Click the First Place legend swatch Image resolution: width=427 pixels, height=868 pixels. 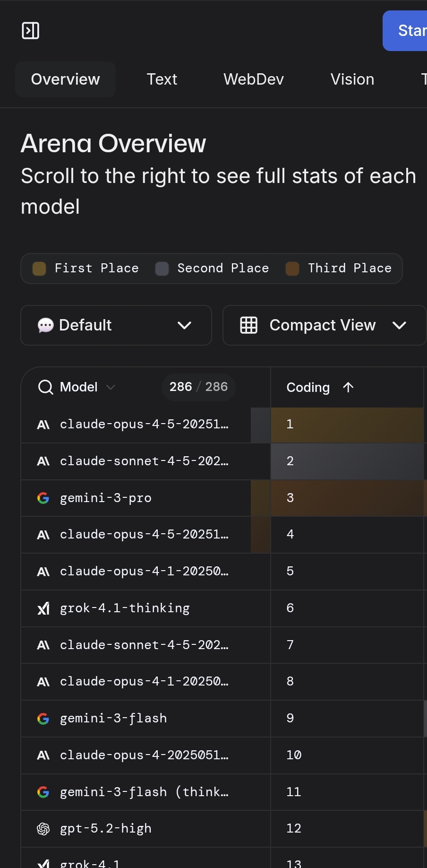pyautogui.click(x=39, y=269)
